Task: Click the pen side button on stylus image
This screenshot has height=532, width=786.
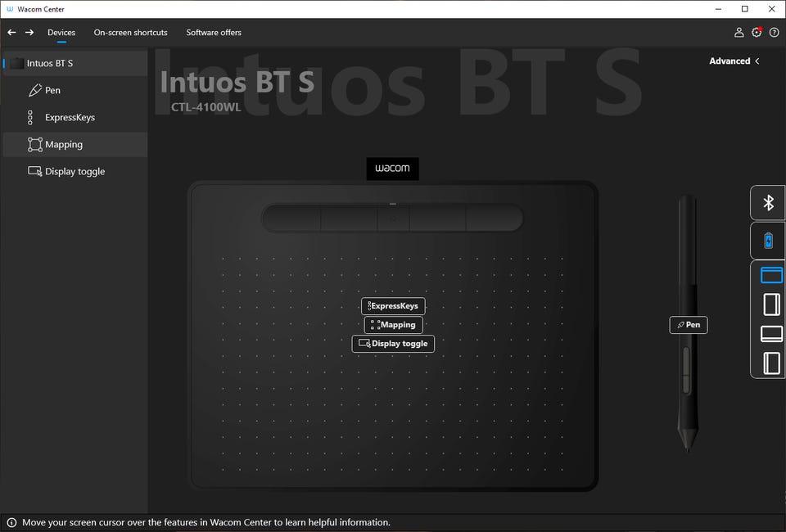Action: [686, 370]
